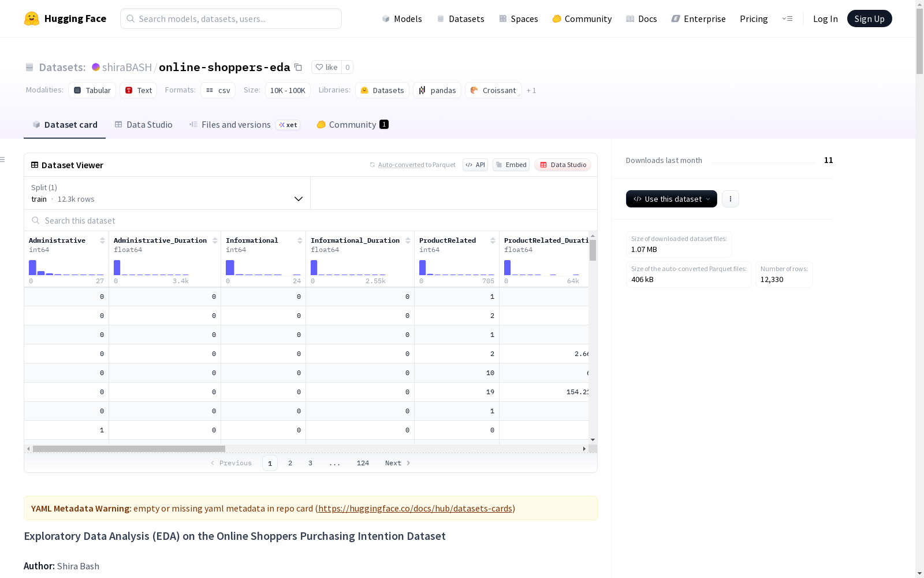924x578 pixels.
Task: Open the Community tab with 1 discussion
Action: point(352,124)
